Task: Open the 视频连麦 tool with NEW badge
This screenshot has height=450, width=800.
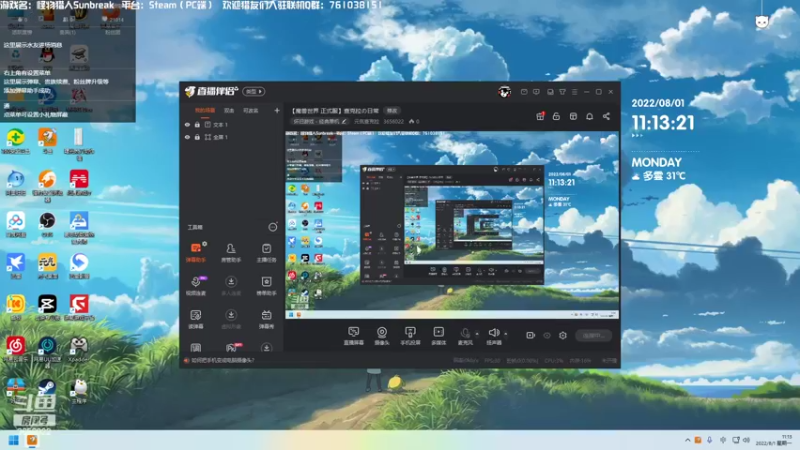Action: tap(195, 285)
